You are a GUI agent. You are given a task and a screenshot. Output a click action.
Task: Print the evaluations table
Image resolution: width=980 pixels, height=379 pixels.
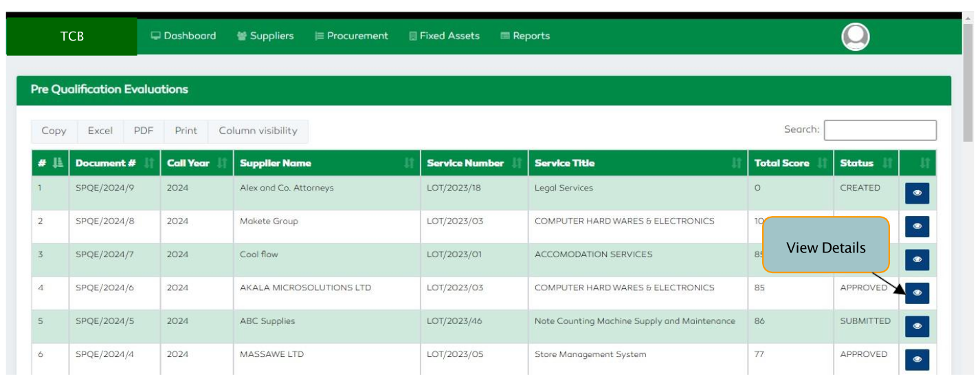click(186, 131)
